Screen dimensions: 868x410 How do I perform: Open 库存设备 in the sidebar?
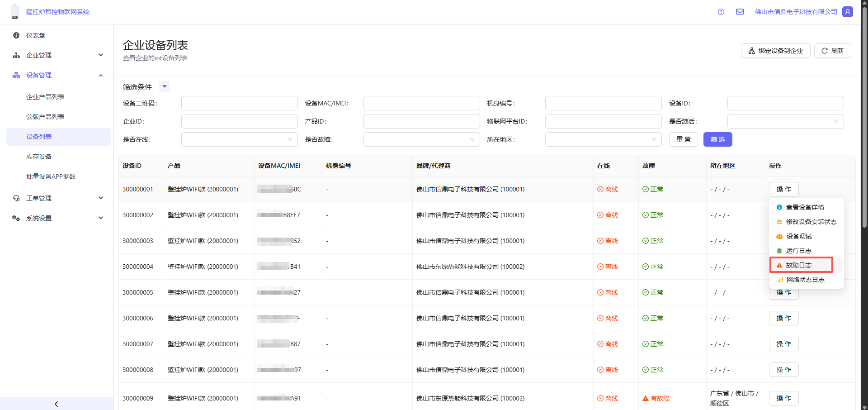click(39, 157)
